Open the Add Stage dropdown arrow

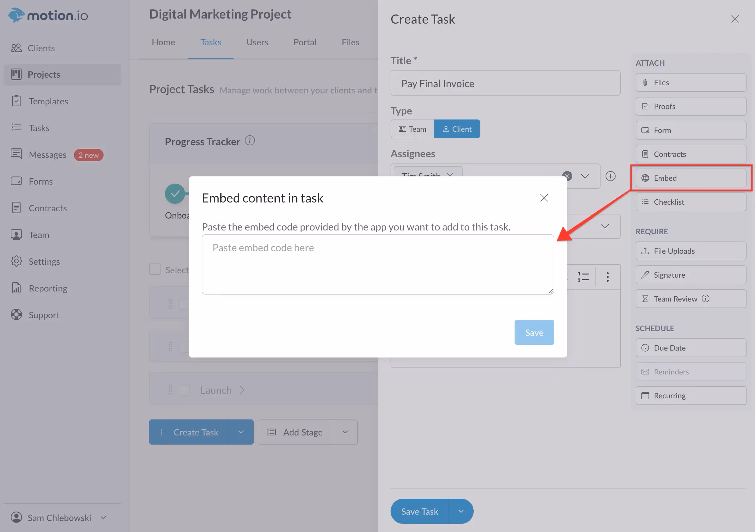(x=345, y=432)
